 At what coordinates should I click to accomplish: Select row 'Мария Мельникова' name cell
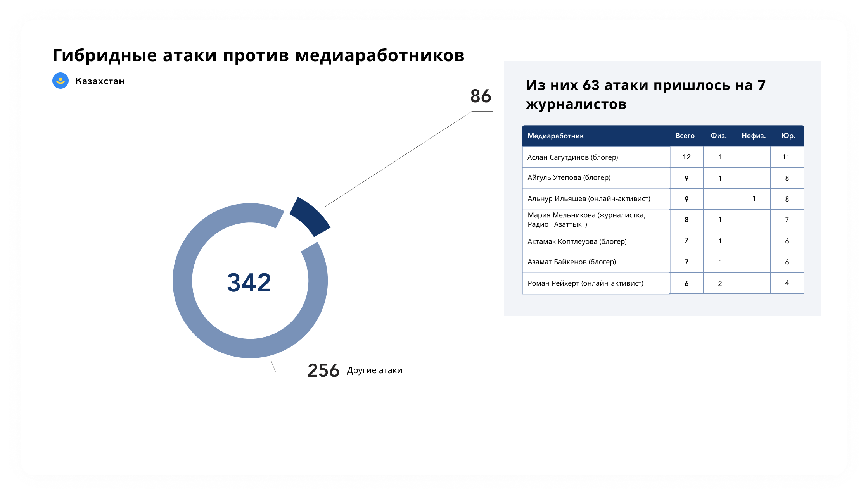(x=596, y=220)
